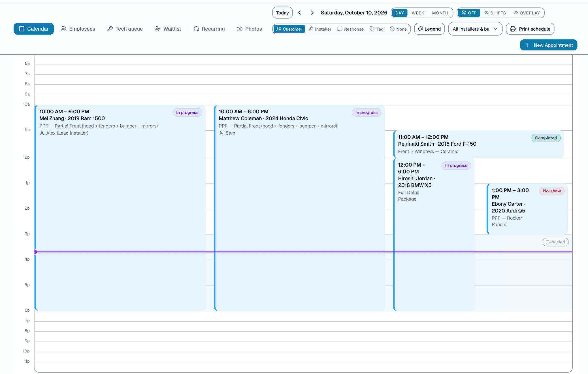Click In progress badge on Hiroshi Jordan
This screenshot has width=588, height=374.
coord(456,165)
